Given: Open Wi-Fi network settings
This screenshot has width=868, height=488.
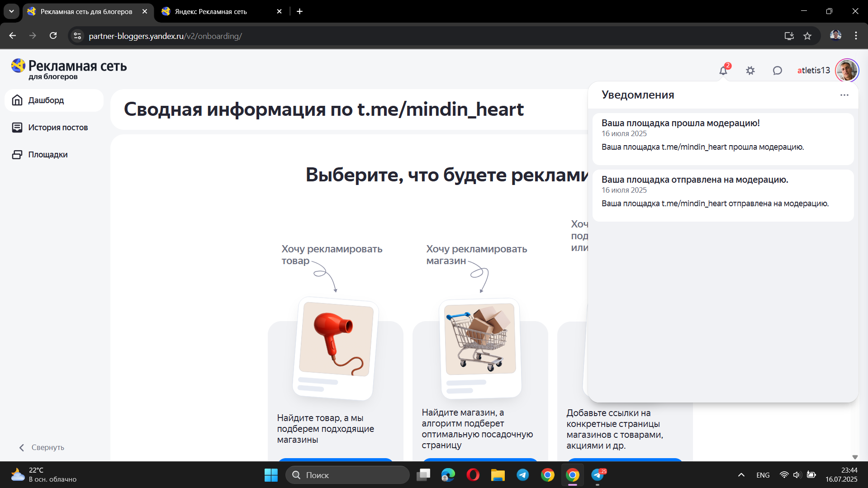Looking at the screenshot, I should (784, 475).
